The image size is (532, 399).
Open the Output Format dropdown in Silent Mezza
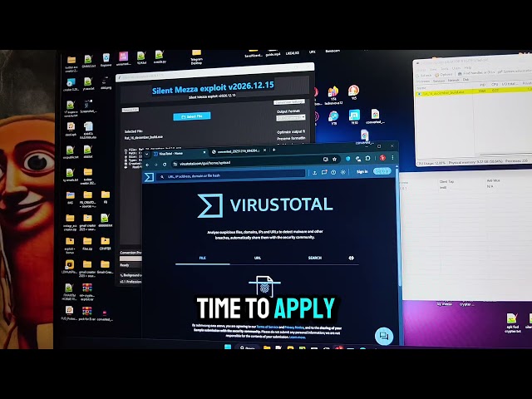[291, 118]
